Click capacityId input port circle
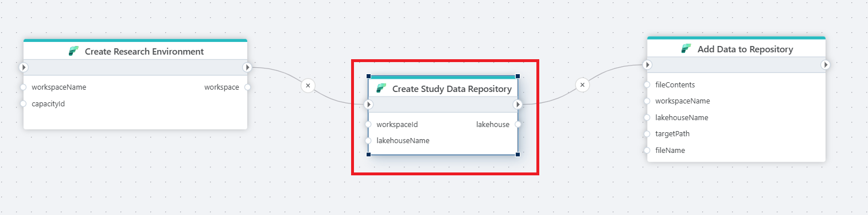868x215 pixels. pyautogui.click(x=24, y=104)
